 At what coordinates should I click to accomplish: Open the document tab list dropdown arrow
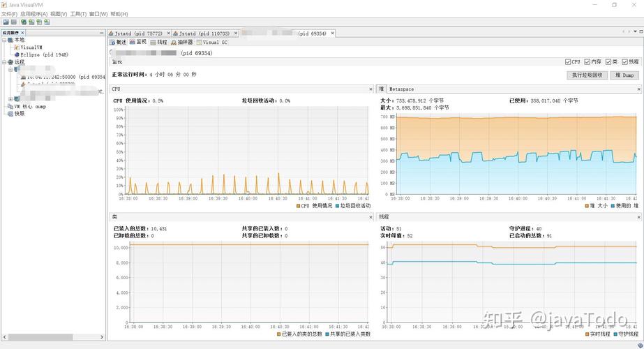[x=635, y=31]
